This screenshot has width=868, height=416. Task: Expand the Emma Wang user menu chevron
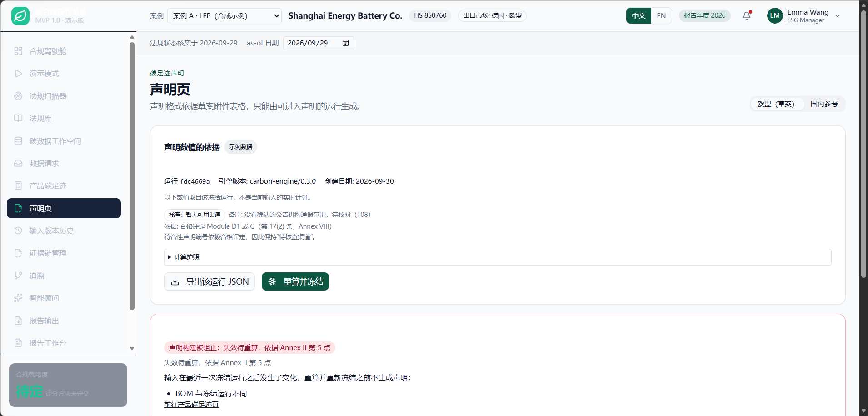coord(838,16)
